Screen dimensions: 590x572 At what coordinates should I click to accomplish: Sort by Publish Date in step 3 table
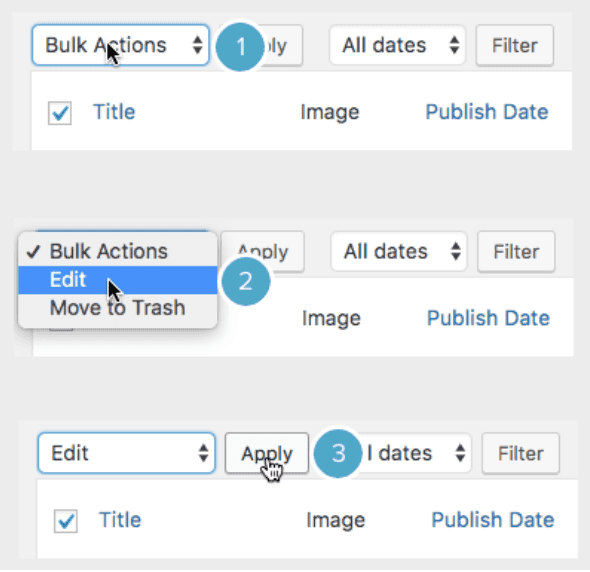[493, 520]
